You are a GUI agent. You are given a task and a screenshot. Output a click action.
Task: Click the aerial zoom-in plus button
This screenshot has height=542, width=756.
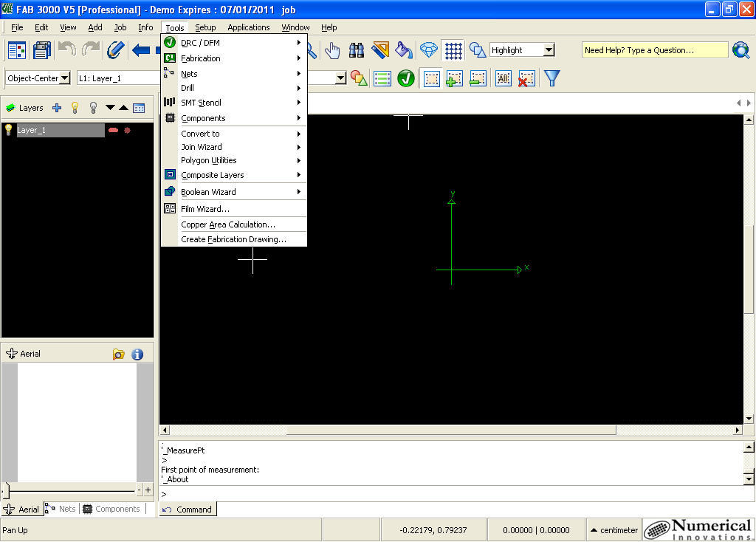coord(148,490)
